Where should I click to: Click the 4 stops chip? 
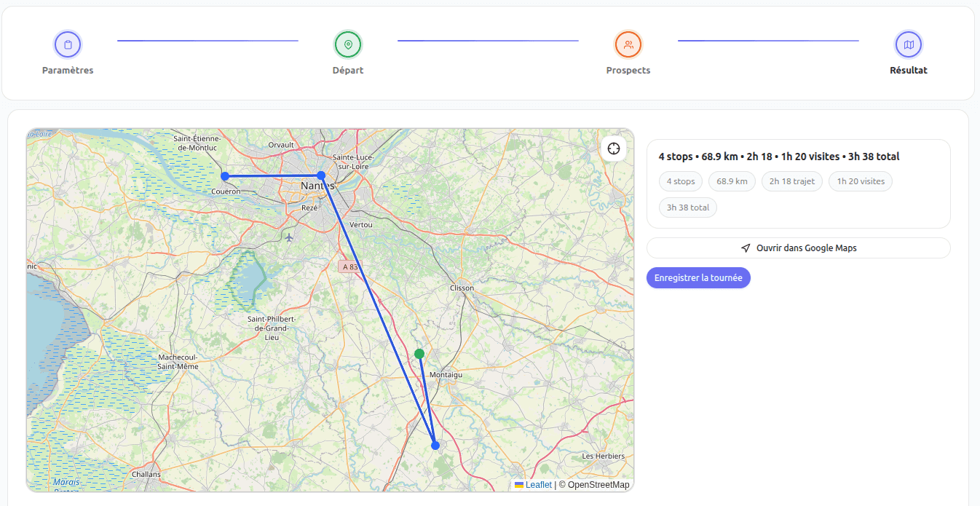680,181
